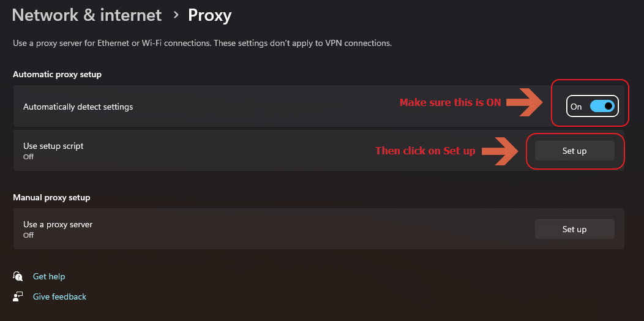Image resolution: width=644 pixels, height=321 pixels.
Task: Select the Use a proxy server label
Action: click(58, 225)
